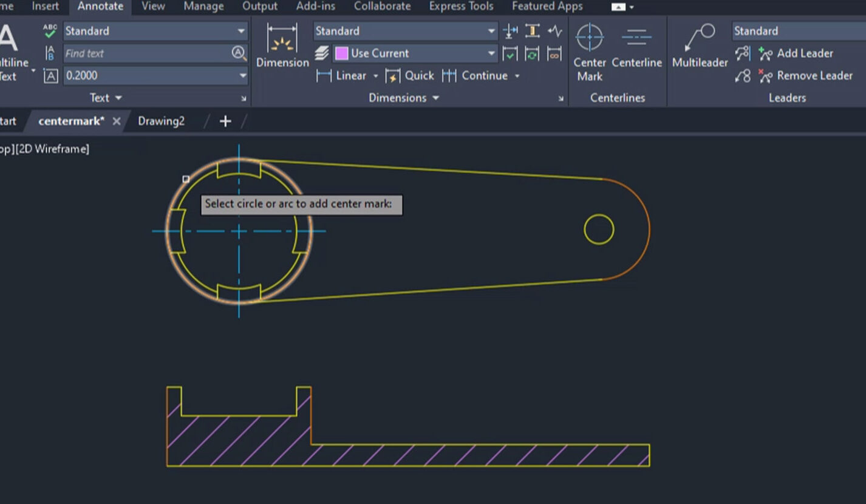Open the Dimensions panel dialog launcher arrow

click(x=561, y=98)
